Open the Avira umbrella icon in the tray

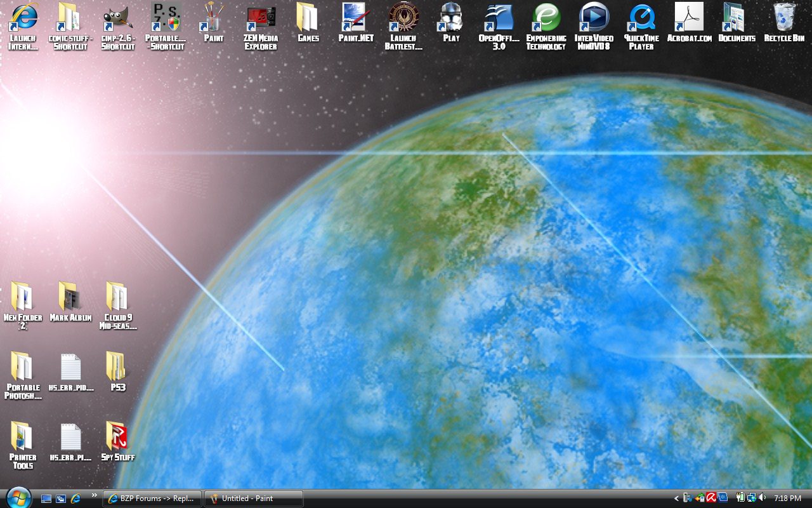710,498
